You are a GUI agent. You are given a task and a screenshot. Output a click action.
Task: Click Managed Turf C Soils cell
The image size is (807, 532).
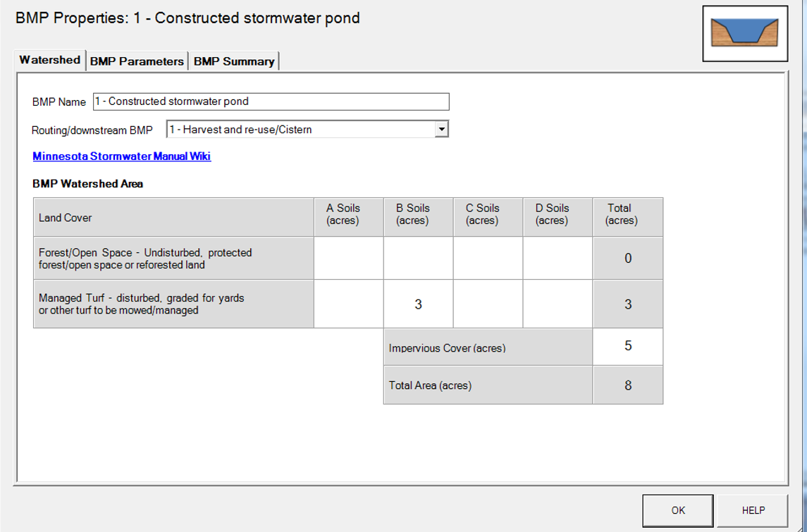click(488, 304)
